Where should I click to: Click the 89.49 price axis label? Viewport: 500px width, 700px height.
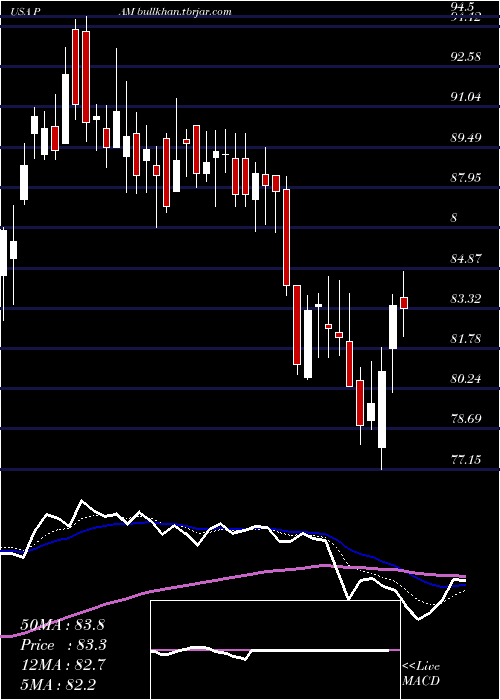click(x=466, y=138)
